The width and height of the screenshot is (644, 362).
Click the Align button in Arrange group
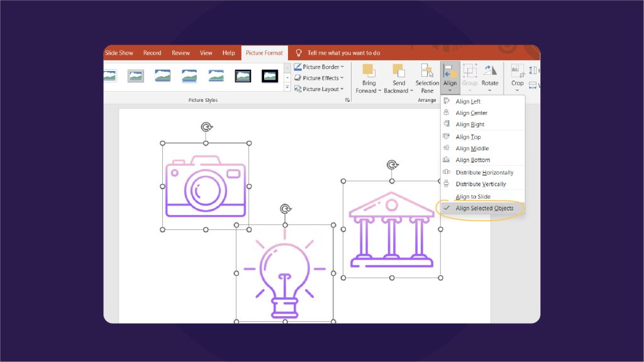pos(450,78)
